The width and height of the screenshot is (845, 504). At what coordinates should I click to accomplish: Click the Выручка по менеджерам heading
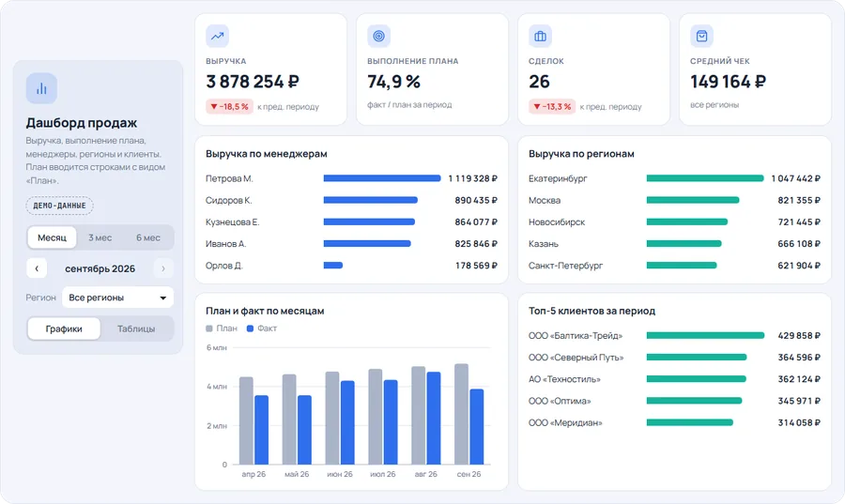tap(267, 154)
